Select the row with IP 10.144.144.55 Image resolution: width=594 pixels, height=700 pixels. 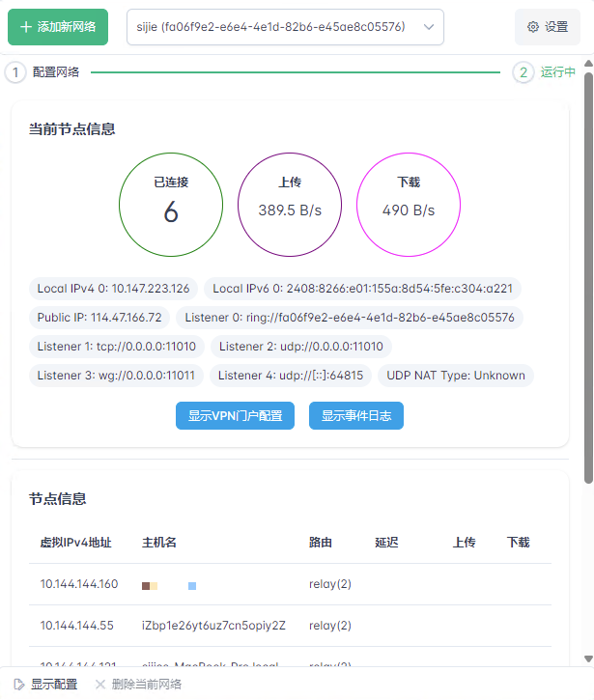(x=290, y=626)
